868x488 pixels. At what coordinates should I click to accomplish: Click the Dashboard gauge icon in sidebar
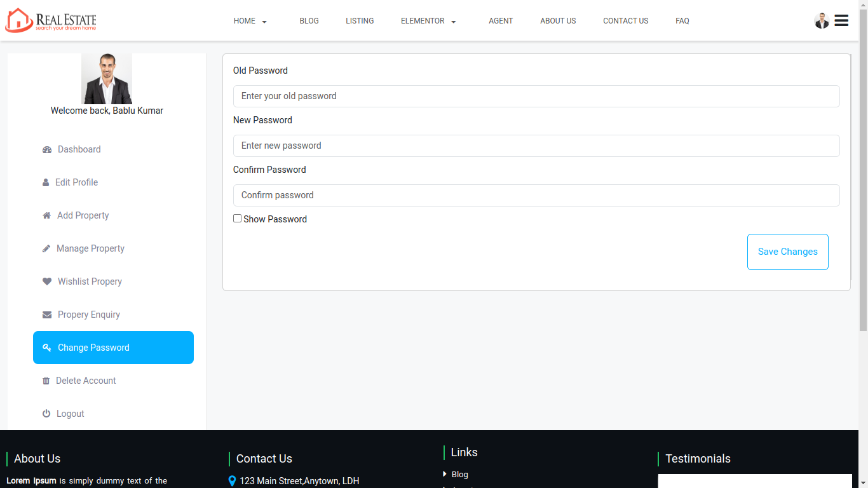[x=47, y=150]
